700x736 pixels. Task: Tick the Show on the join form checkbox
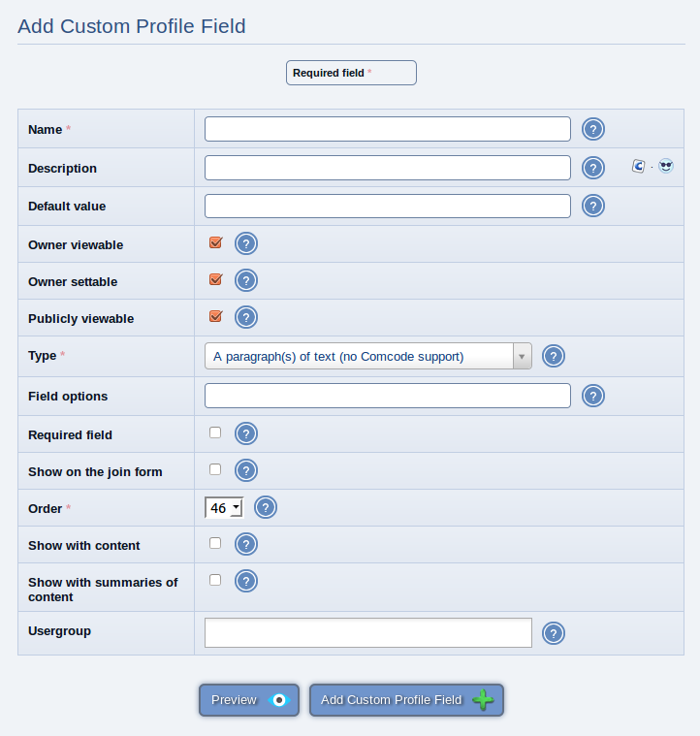[x=215, y=469]
